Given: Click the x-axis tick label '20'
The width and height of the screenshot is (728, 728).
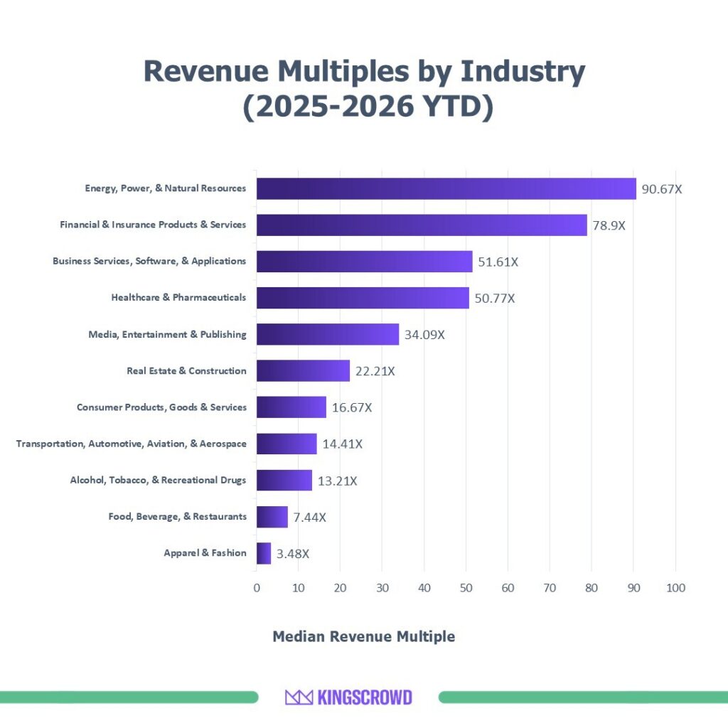Looking at the screenshot, I should (341, 588).
